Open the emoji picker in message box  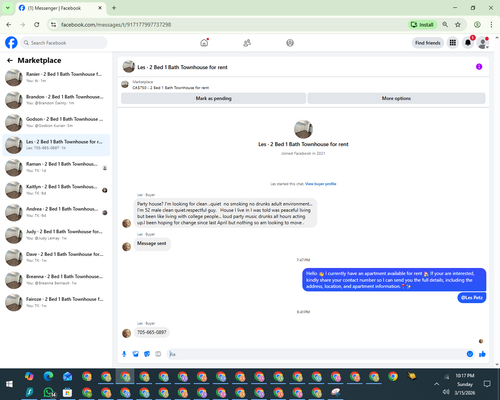pos(470,354)
